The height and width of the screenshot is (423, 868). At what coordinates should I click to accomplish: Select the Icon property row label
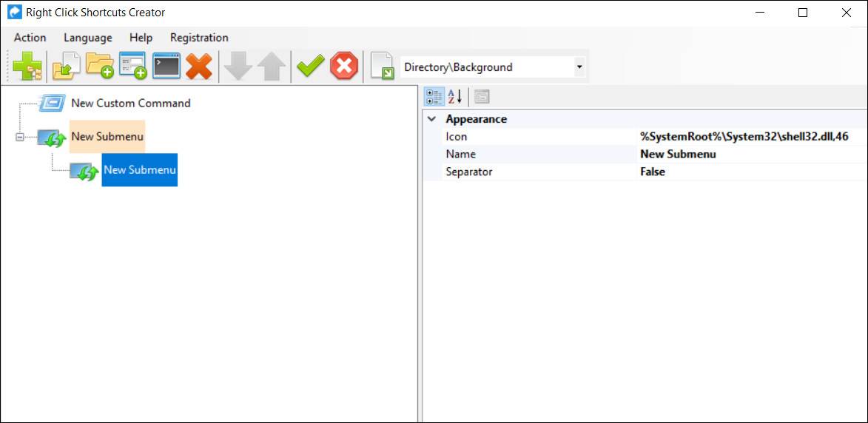(457, 137)
